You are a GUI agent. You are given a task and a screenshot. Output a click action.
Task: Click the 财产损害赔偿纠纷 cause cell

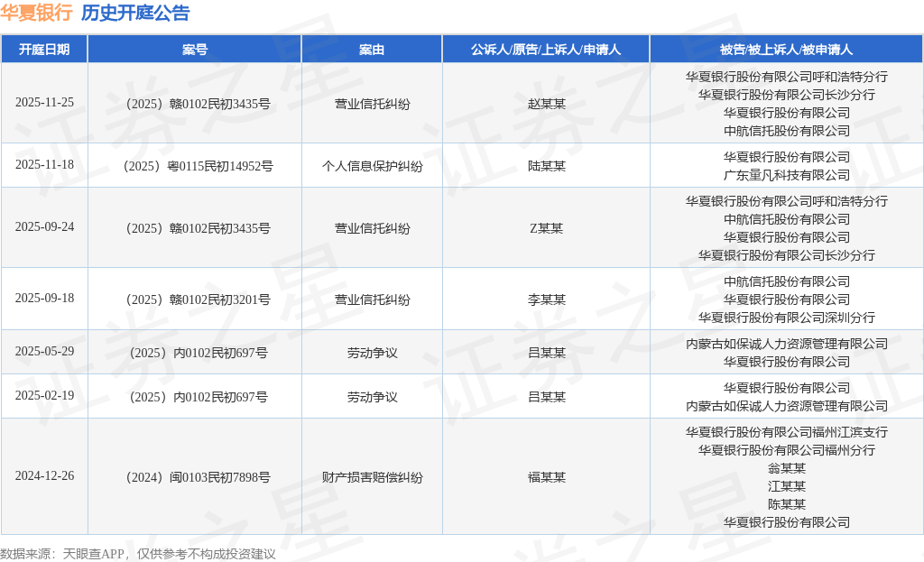click(x=373, y=477)
